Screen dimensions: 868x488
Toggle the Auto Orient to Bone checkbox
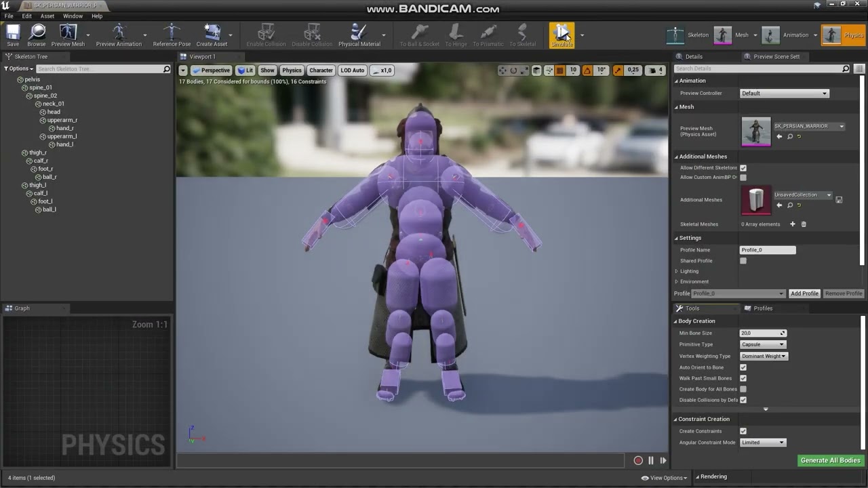[x=743, y=367]
